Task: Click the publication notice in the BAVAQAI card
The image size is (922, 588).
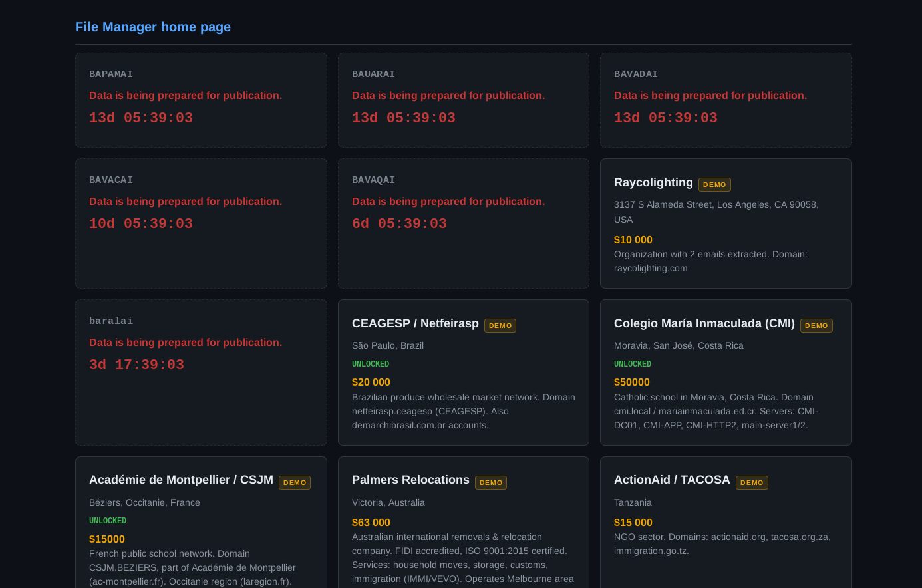Action: pyautogui.click(x=448, y=201)
